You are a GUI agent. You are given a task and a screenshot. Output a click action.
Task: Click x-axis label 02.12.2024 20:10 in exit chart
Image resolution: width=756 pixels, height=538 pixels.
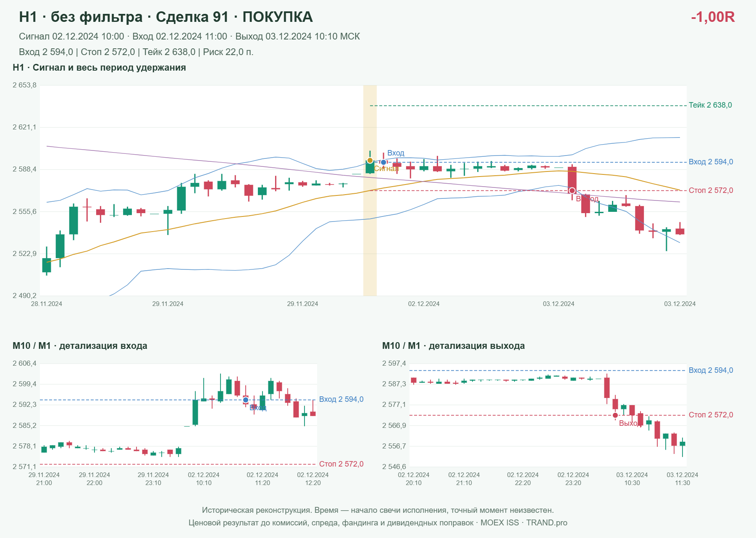(414, 479)
